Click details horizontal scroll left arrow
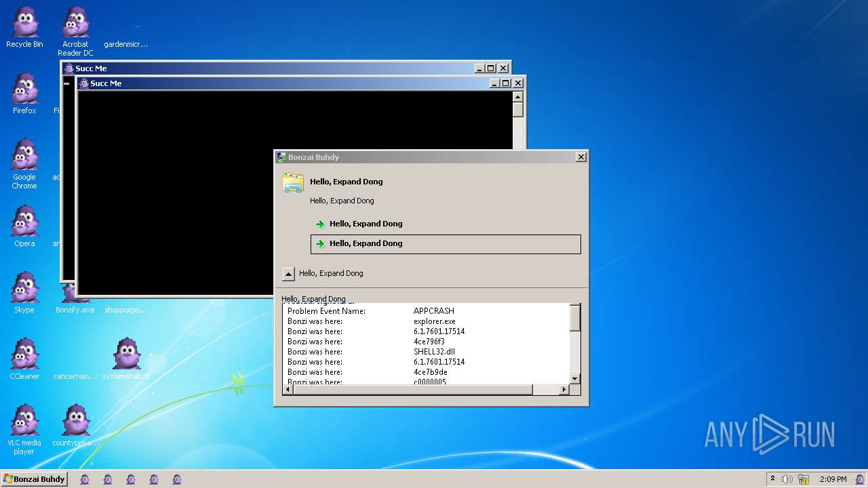Screen dimensions: 868x488 coord(288,389)
